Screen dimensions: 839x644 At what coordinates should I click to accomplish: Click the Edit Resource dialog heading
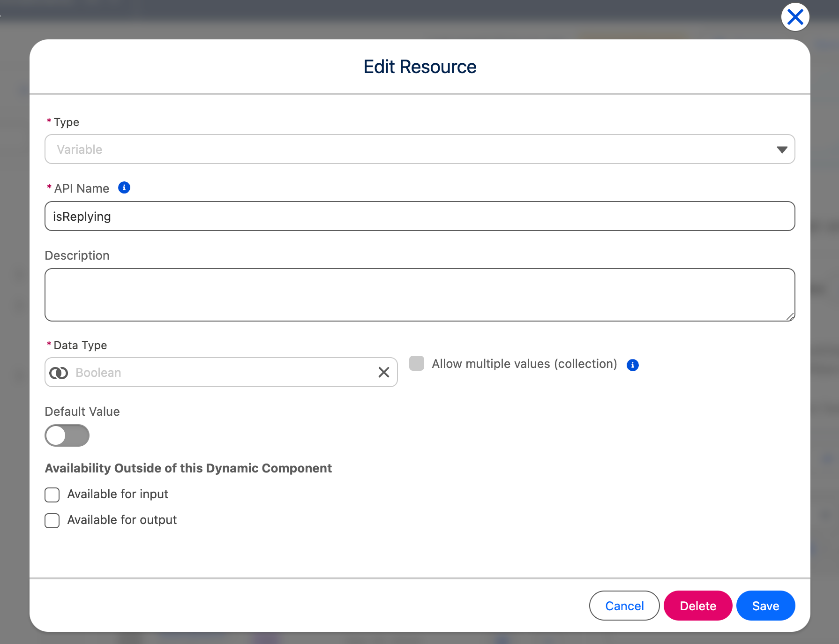click(x=419, y=67)
